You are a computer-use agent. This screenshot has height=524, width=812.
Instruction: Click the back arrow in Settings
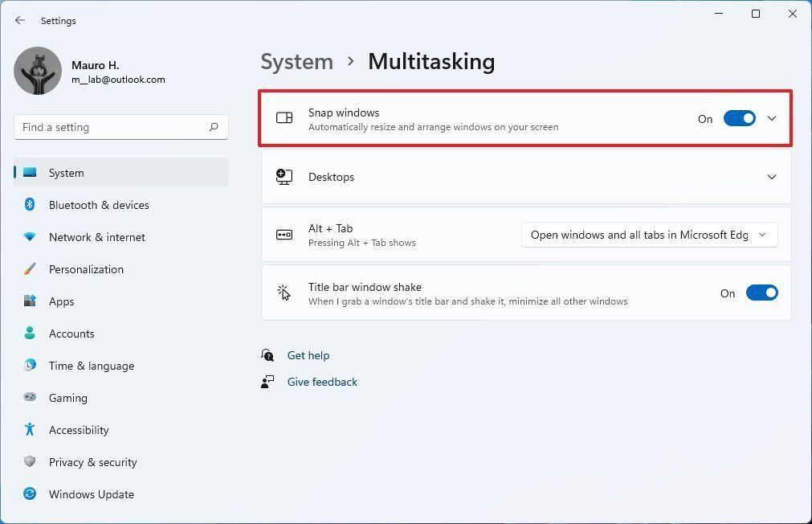tap(19, 20)
